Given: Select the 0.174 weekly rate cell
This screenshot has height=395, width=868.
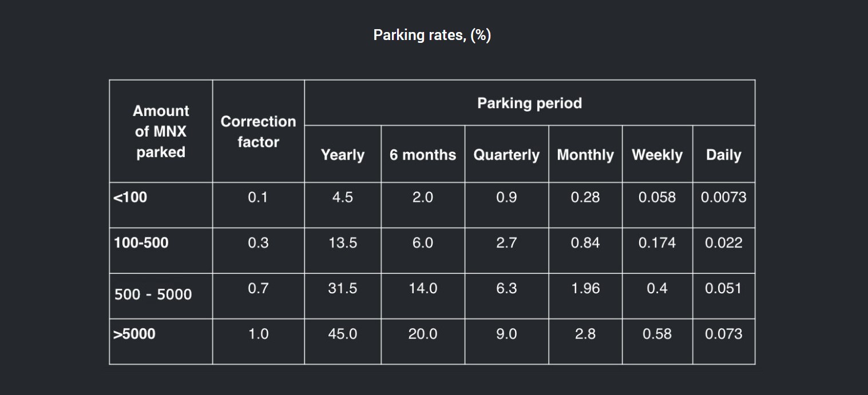Looking at the screenshot, I should click(x=657, y=243).
